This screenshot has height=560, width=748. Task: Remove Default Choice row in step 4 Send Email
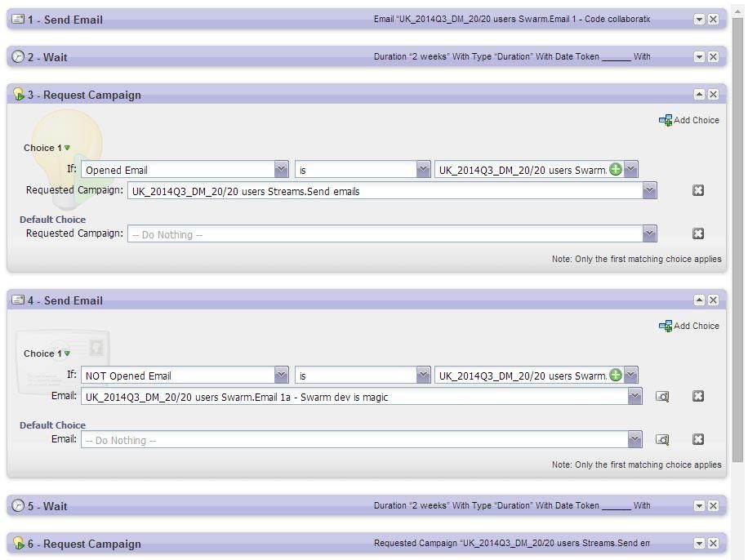[x=698, y=440]
